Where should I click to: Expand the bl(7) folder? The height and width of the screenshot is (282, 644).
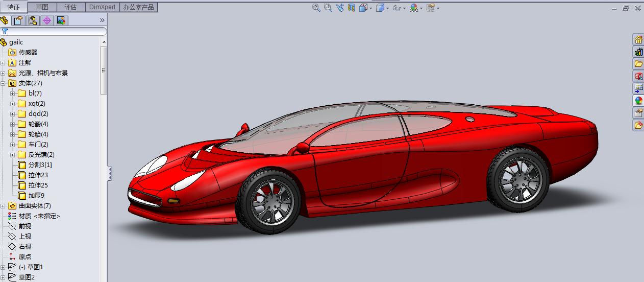pos(13,93)
